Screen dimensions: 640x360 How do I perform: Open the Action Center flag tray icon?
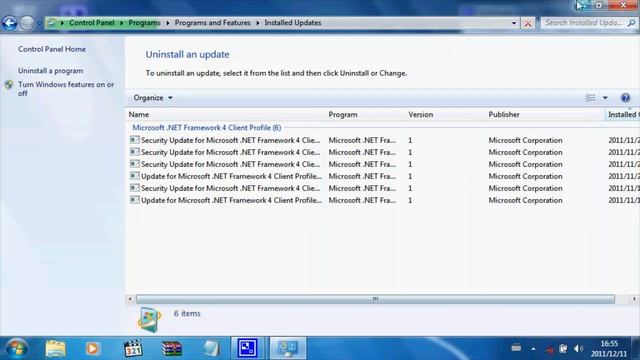coord(563,349)
